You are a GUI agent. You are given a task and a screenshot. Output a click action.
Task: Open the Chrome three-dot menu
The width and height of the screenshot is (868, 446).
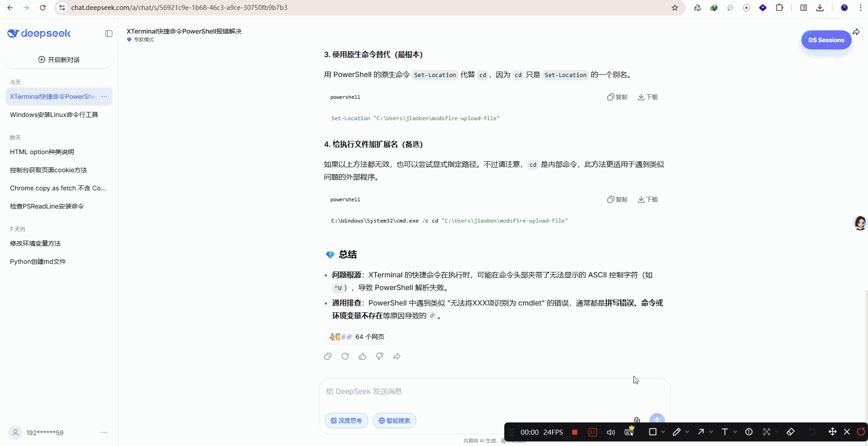pos(860,8)
